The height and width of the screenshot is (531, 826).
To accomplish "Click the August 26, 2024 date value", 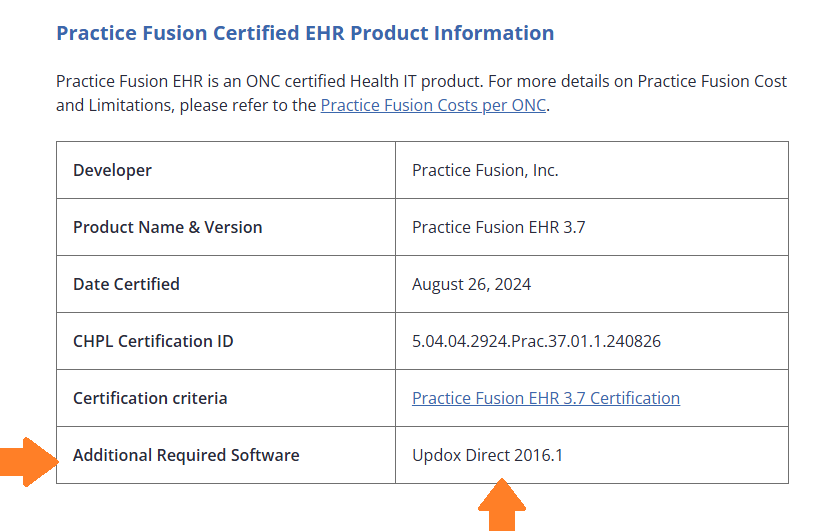I will [x=471, y=284].
